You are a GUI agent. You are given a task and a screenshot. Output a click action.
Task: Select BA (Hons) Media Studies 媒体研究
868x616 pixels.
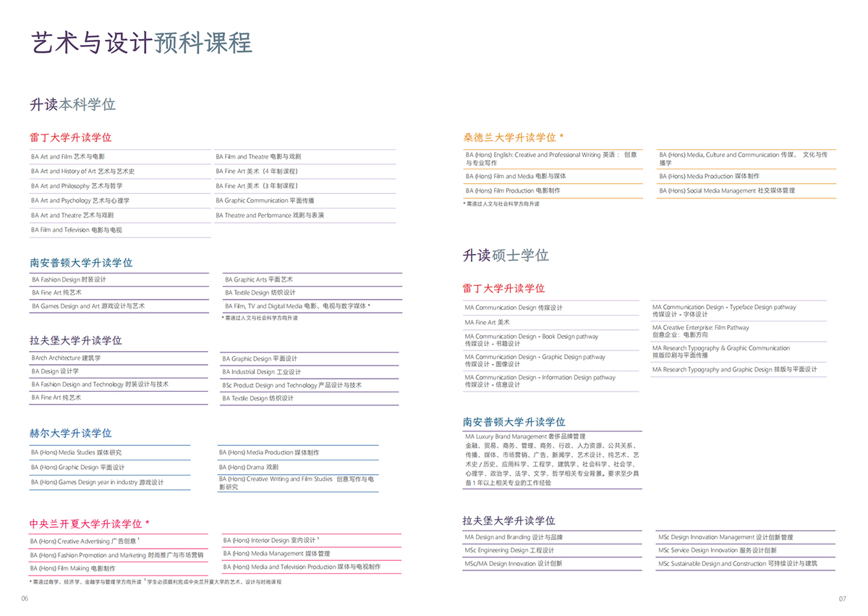coord(77,452)
